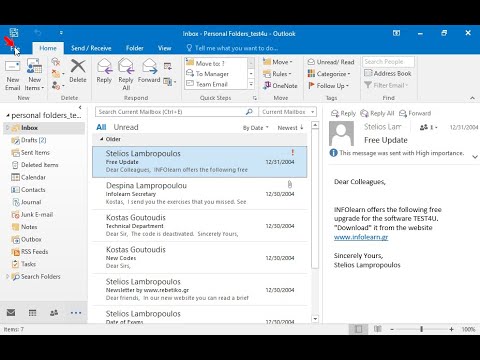Expand the Search Folders node
This screenshot has width=480, height=360.
point(7,276)
